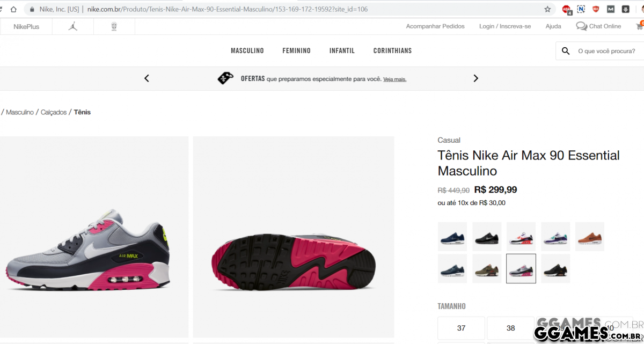Image resolution: width=644 pixels, height=344 pixels.
Task: Click the Veja mais link
Action: click(x=394, y=79)
